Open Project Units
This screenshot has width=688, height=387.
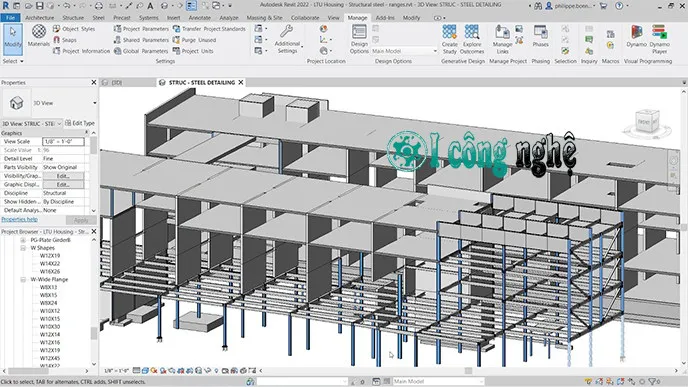(193, 51)
